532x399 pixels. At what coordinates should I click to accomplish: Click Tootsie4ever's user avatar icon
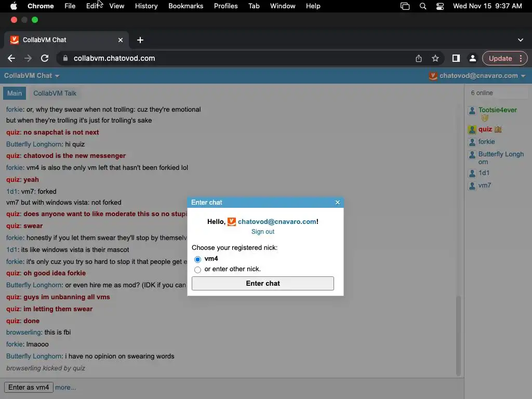point(472,110)
